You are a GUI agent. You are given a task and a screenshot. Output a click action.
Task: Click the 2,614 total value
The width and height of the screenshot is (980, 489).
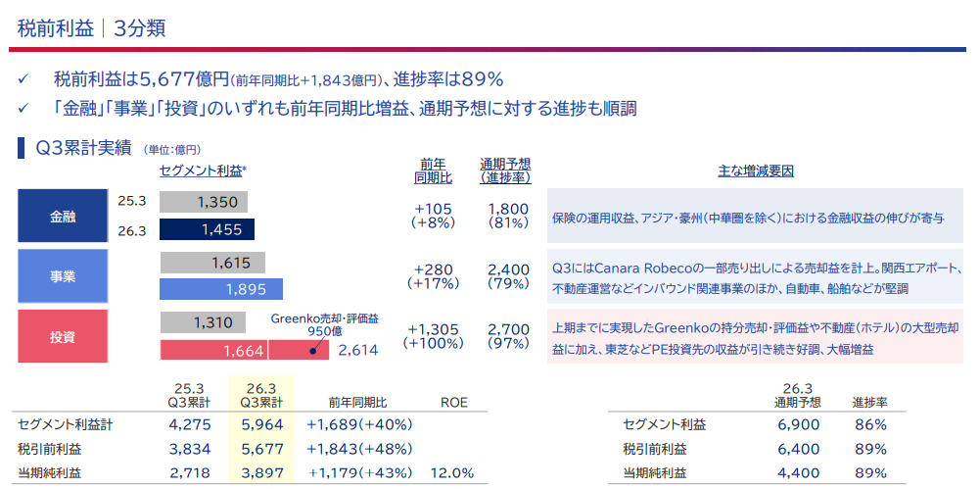point(358,350)
